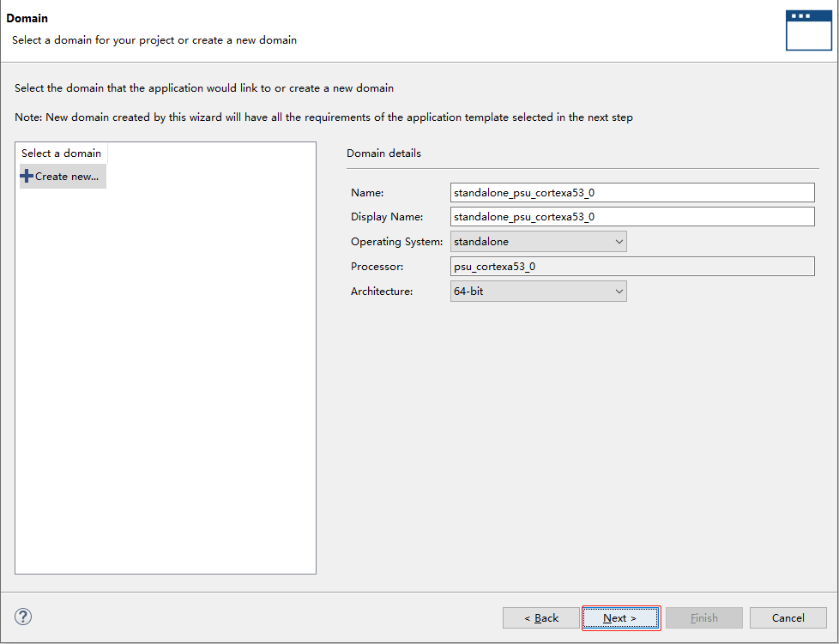This screenshot has height=644, width=839.
Task: Click 'Select a domain for your project' subtitle
Action: click(154, 40)
